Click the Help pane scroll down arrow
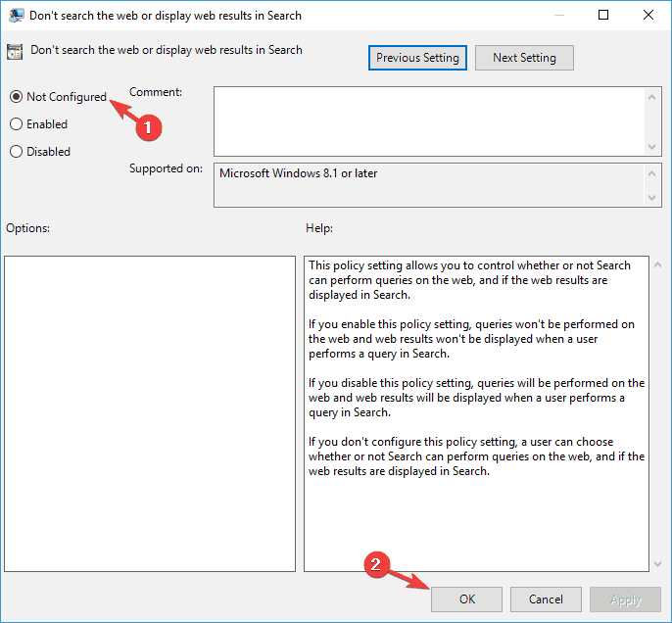The image size is (672, 623). pos(657,564)
